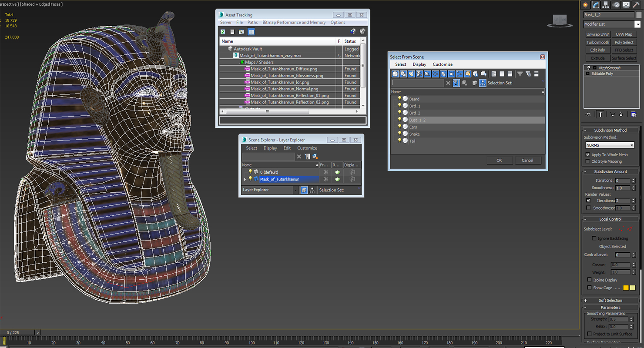
Task: Toggle Display Lights filter in Select From Scene
Action: pyautogui.click(x=411, y=74)
